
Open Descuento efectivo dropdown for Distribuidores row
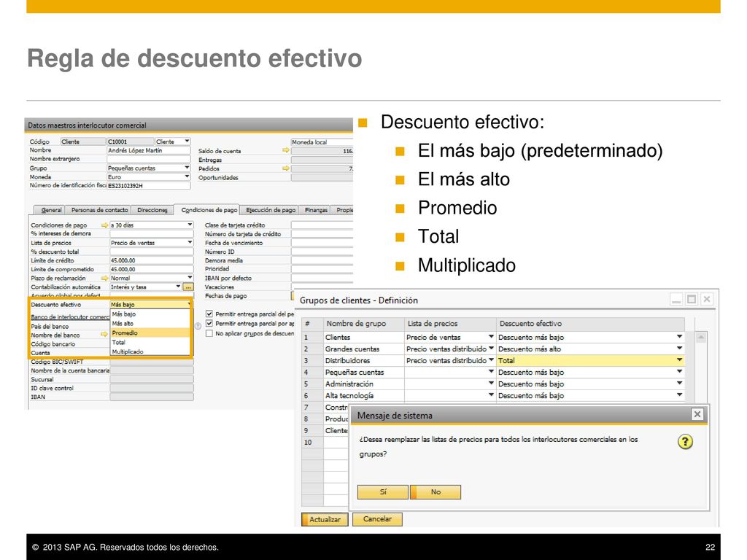point(679,360)
